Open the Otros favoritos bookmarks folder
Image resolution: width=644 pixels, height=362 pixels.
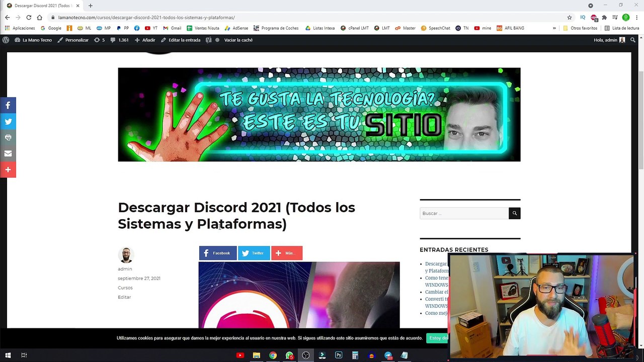(580, 28)
